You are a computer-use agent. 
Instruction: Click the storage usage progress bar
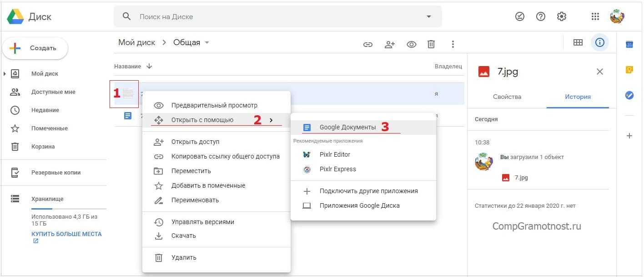coord(68,208)
